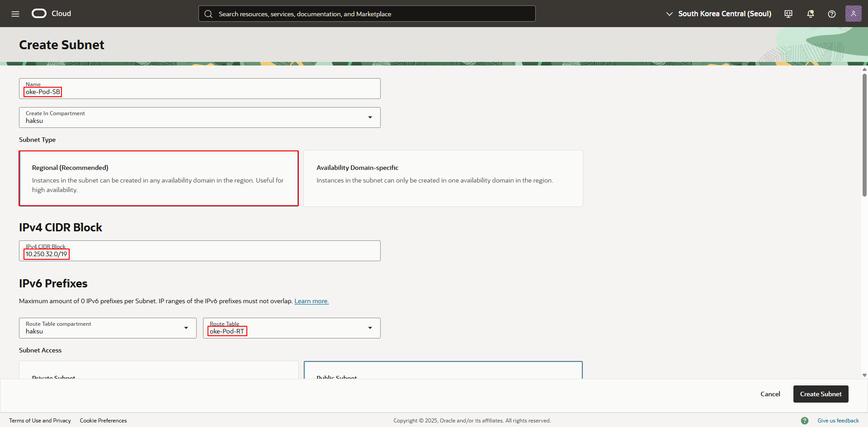
Task: Open the hamburger navigation menu
Action: 15,14
